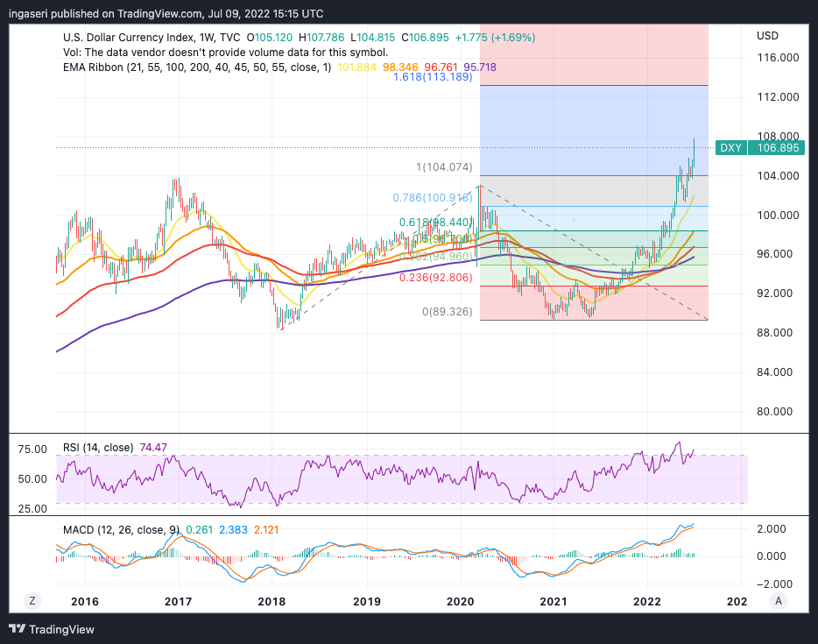The width and height of the screenshot is (818, 644).
Task: Click the O105.120 open value
Action: pos(270,38)
